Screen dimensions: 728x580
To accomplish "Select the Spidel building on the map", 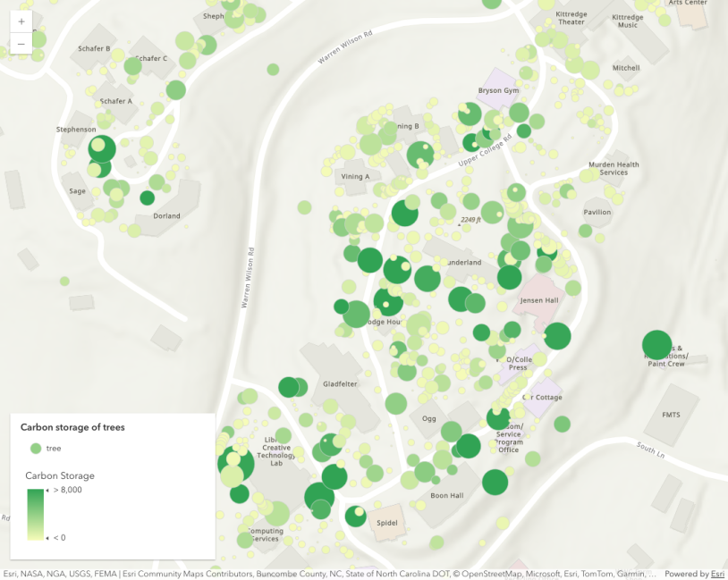I will pyautogui.click(x=387, y=522).
